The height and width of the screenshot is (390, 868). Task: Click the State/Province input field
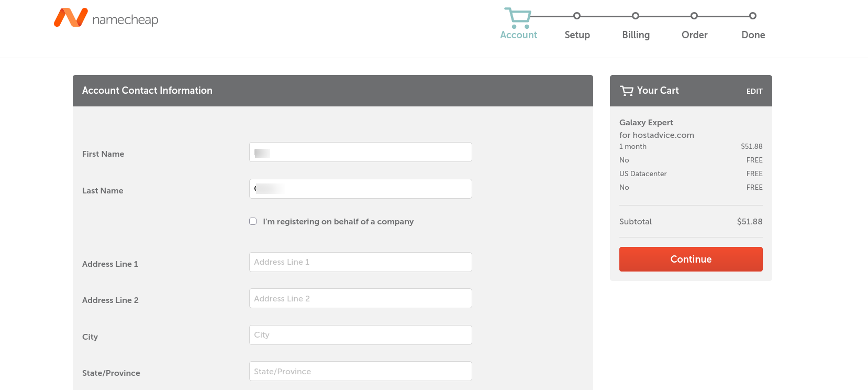(x=361, y=371)
